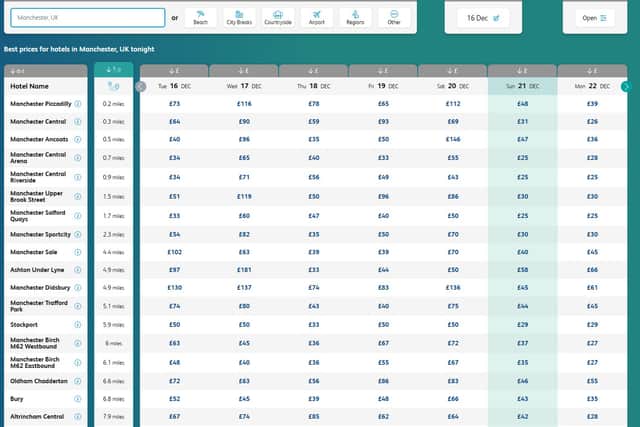Select Manchester Piccadilly £73 Tuesday price

click(174, 104)
